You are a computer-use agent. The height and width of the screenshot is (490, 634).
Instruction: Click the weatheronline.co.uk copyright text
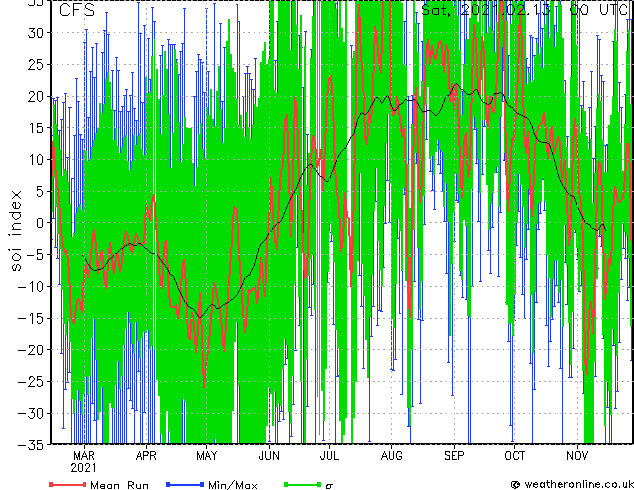coord(571,485)
